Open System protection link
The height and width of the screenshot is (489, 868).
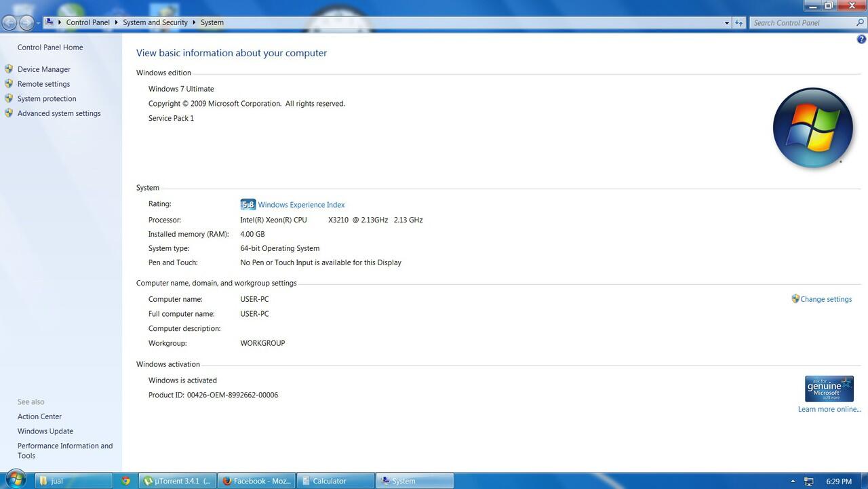point(47,99)
